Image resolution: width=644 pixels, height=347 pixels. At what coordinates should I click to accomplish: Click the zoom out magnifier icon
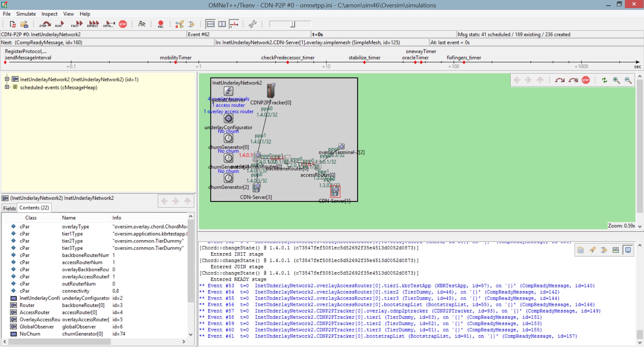(628, 80)
